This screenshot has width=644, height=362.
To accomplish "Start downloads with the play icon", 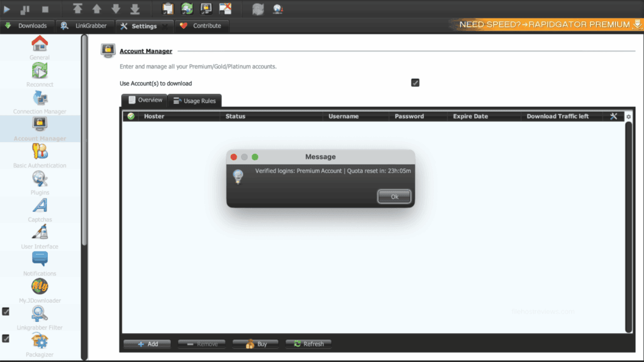I will pos(7,9).
